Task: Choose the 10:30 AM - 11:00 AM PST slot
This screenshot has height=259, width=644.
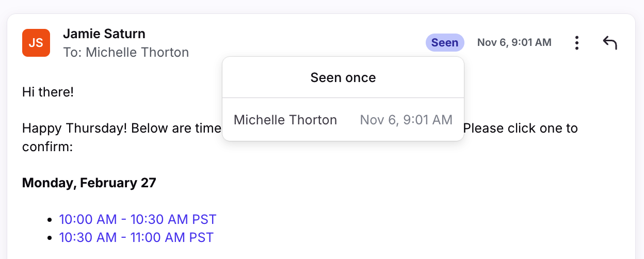Action: (136, 237)
